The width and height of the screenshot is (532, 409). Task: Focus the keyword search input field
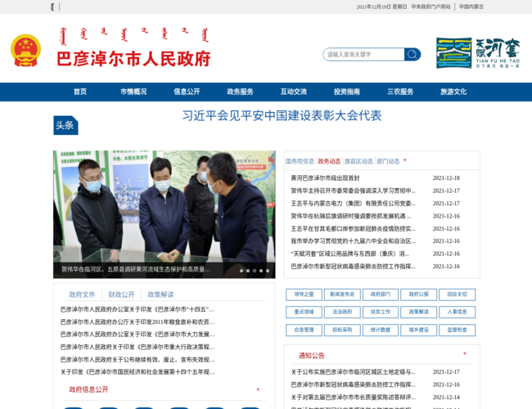pyautogui.click(x=363, y=54)
